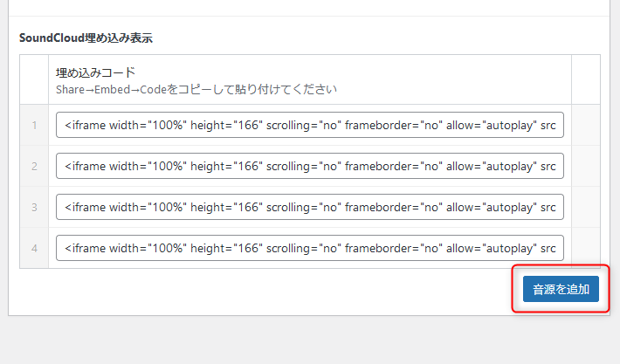Screen dimensions: 620x364
Task: Click the right-side action cell of row 4
Action: tap(585, 248)
